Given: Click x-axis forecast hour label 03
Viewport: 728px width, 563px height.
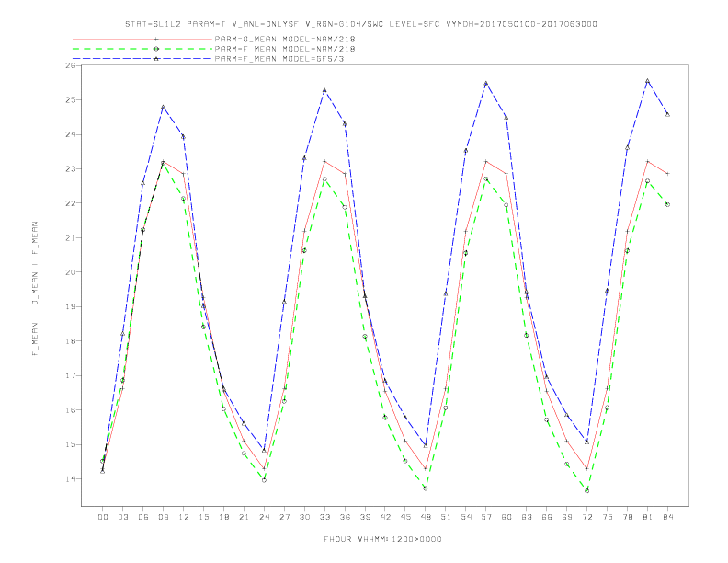Looking at the screenshot, I should click(122, 517).
